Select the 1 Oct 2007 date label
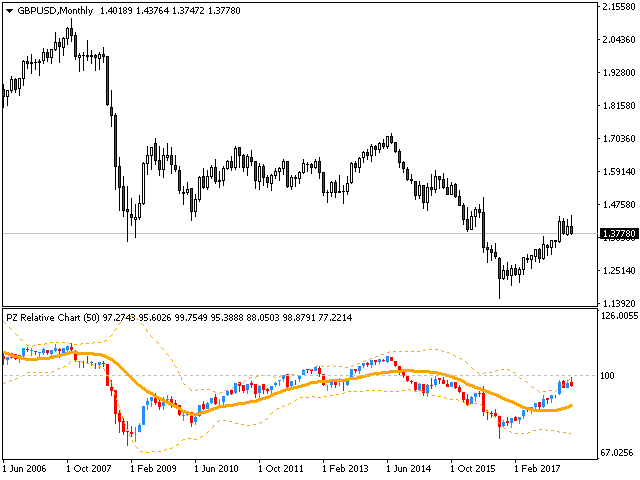 tap(89, 468)
